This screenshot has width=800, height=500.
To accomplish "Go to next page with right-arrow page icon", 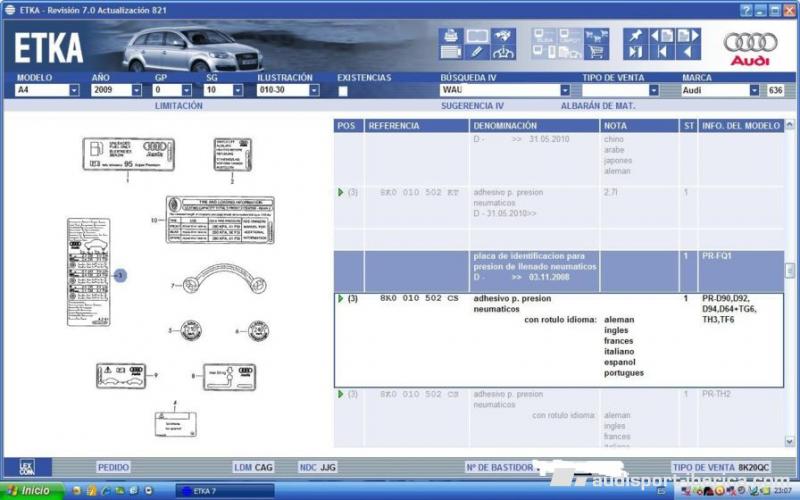I will coord(688,36).
